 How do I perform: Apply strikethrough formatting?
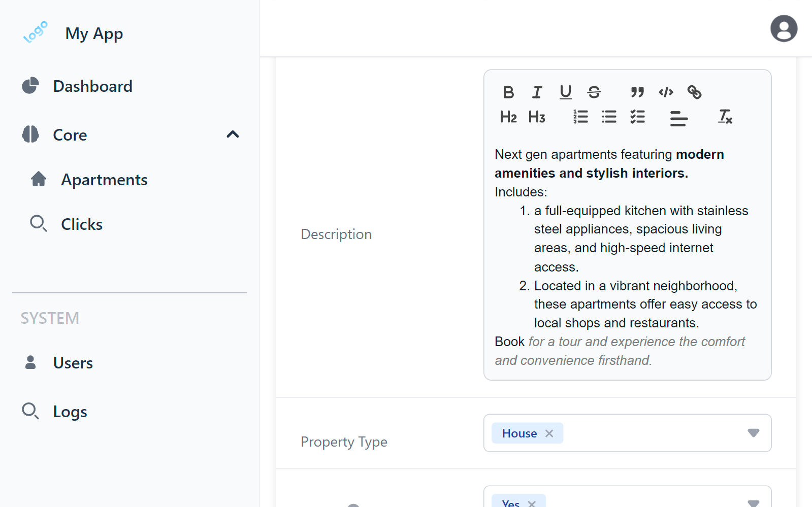pos(594,92)
